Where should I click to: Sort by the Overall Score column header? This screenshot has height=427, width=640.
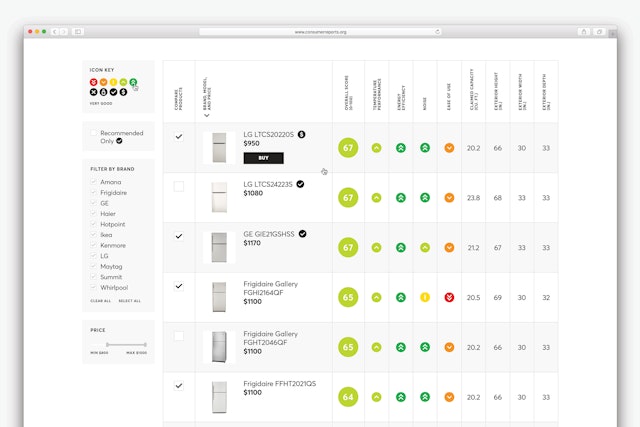click(x=348, y=93)
